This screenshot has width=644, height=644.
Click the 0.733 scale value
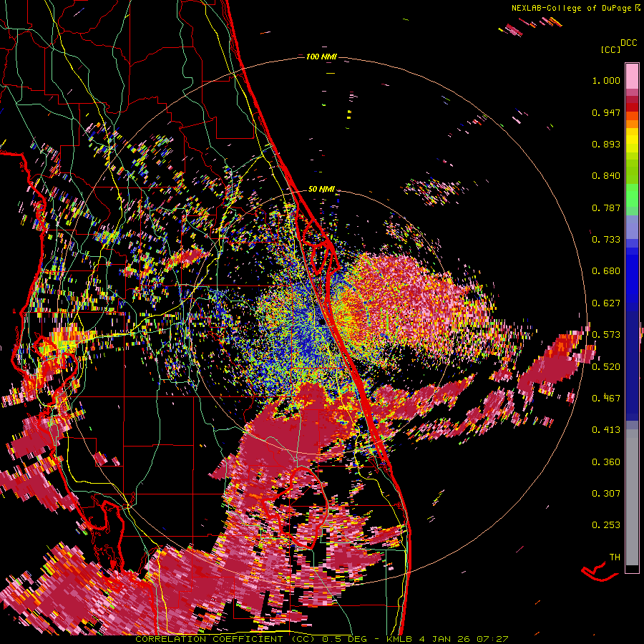606,240
